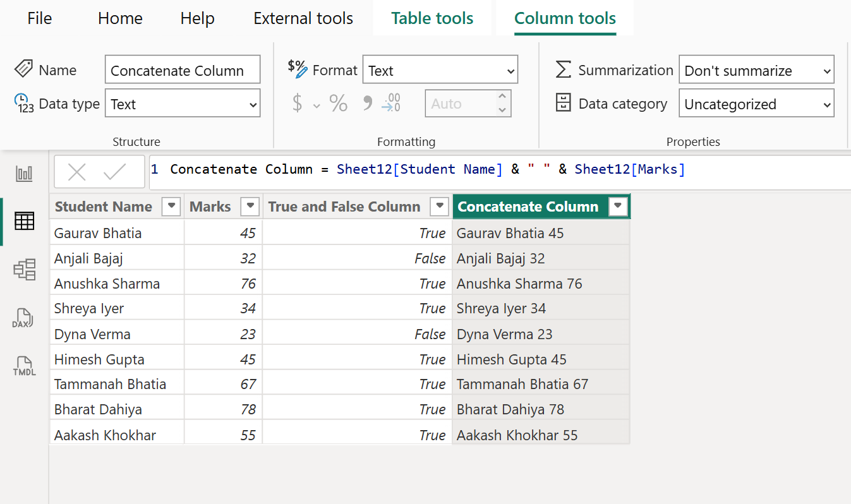Open the TMDL scripting view

(23, 365)
